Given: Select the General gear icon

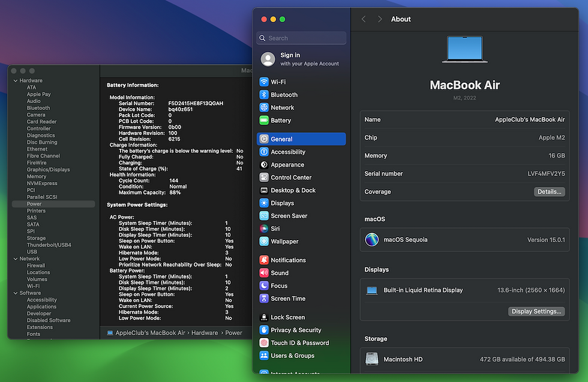Looking at the screenshot, I should [x=264, y=139].
